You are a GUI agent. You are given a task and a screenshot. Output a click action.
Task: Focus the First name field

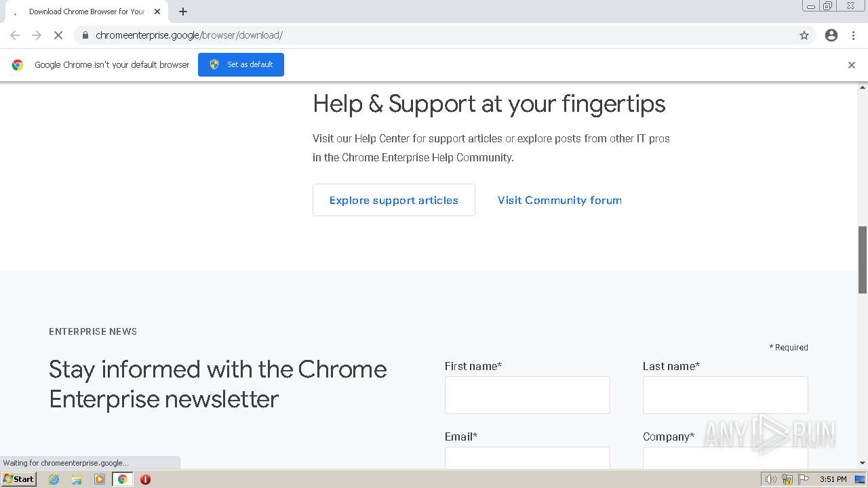(528, 395)
